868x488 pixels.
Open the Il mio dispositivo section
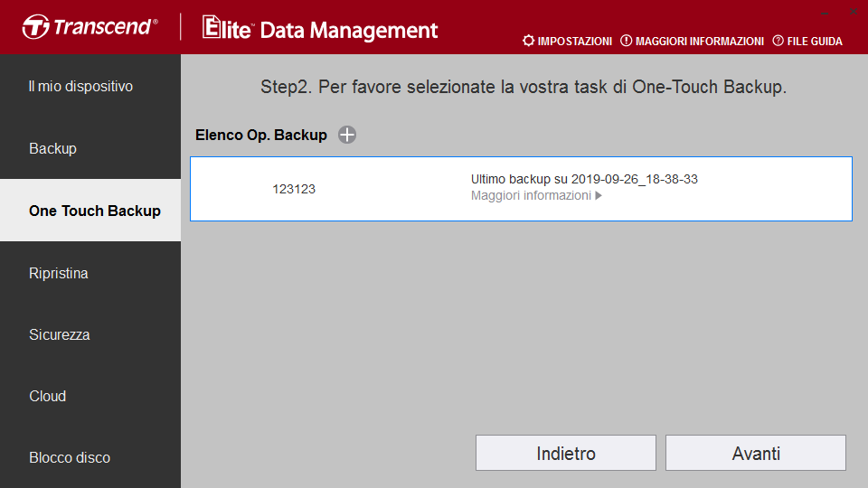90,87
